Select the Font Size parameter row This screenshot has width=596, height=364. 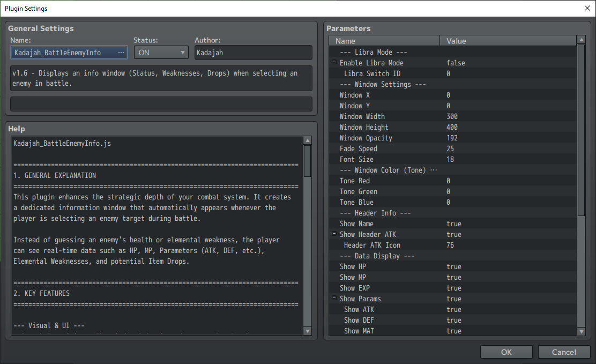453,159
